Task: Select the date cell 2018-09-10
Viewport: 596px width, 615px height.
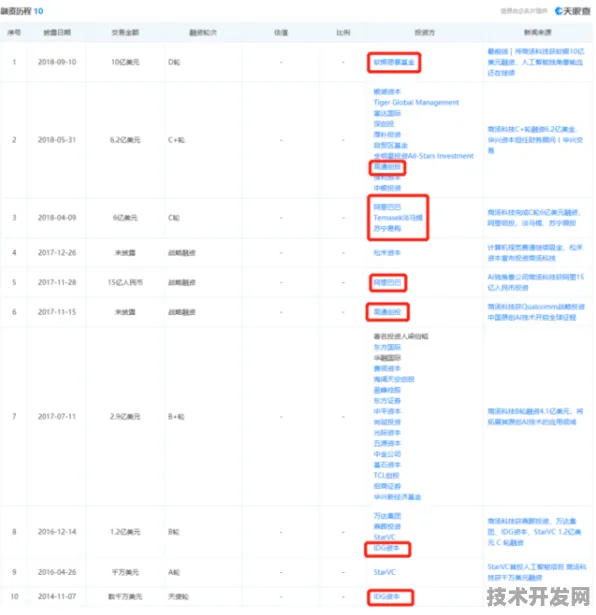Action: pos(57,62)
